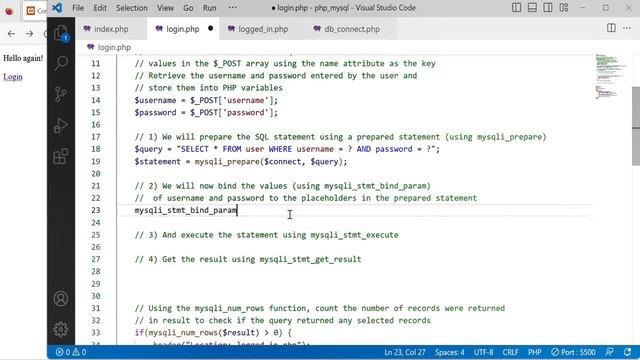Click line 33 if mysqli_num_rows statement
Viewport: 640px width, 360px height.
[x=213, y=333]
